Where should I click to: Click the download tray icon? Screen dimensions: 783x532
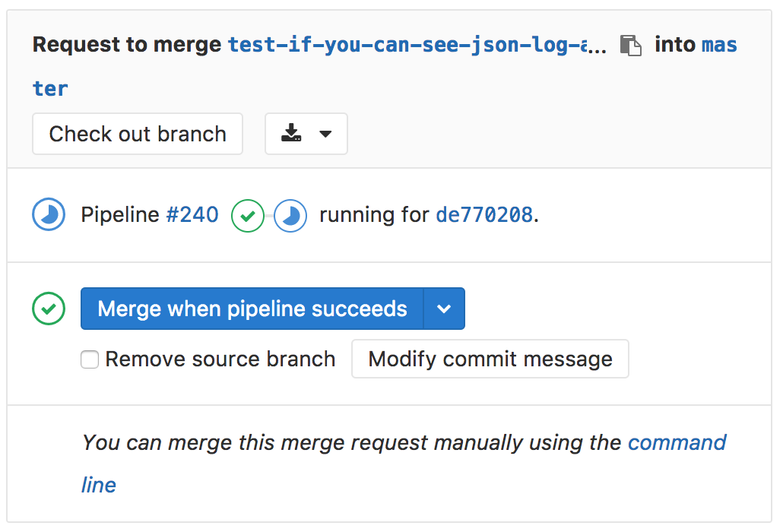[x=291, y=135]
